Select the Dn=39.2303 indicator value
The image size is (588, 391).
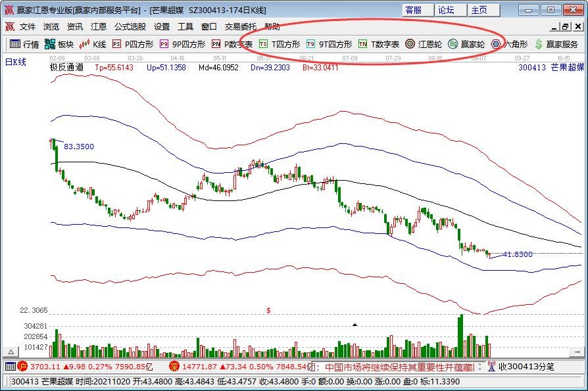point(270,68)
